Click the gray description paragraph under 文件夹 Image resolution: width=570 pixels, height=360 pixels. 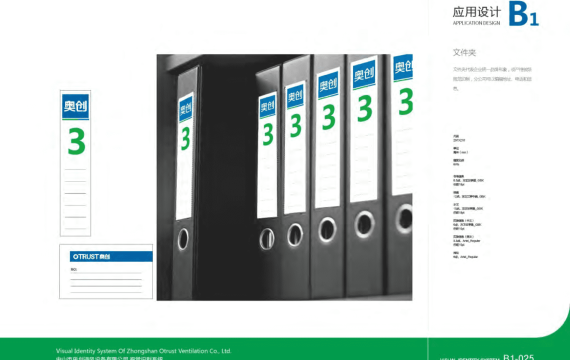tap(492, 79)
